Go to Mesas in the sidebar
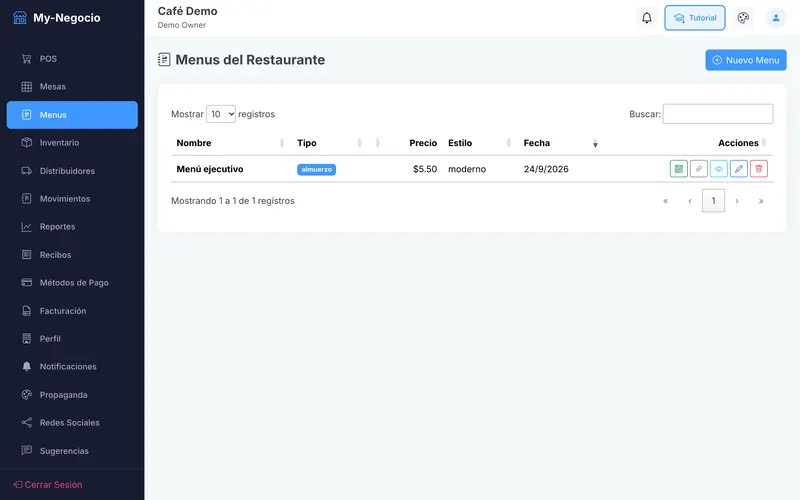800x500 pixels. tap(72, 87)
